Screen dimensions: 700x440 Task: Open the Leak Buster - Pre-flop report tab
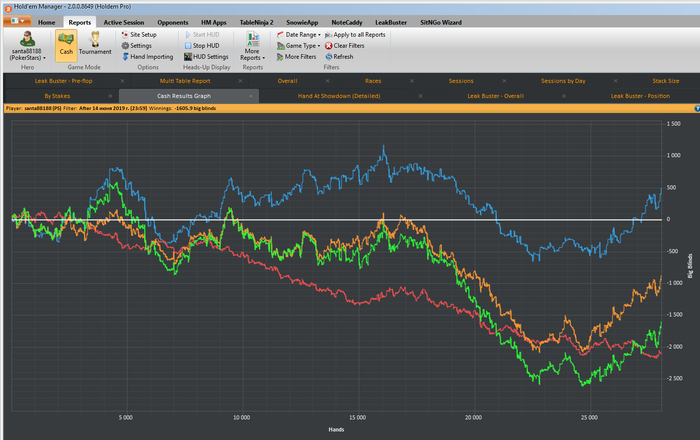point(63,81)
